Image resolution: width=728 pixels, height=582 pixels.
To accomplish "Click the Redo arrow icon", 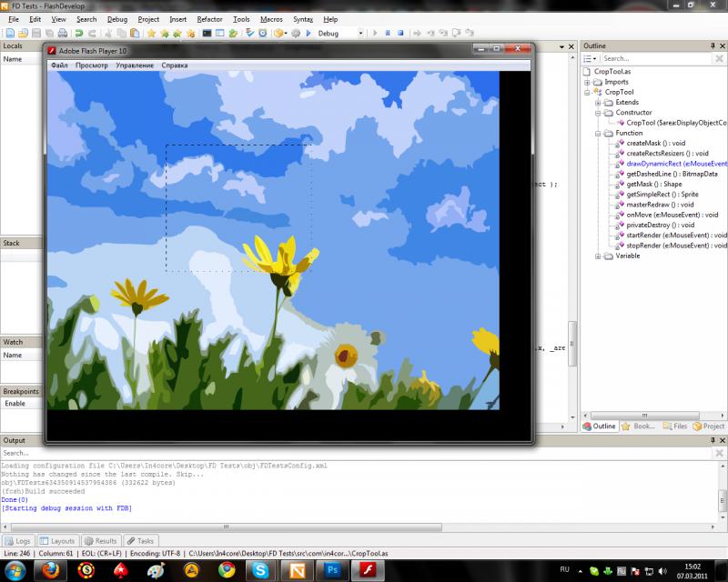I will pos(92,33).
